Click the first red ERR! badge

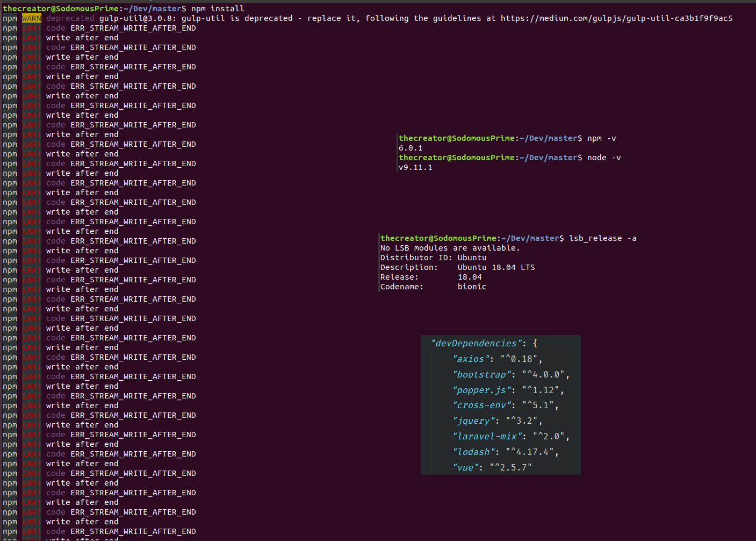click(31, 27)
